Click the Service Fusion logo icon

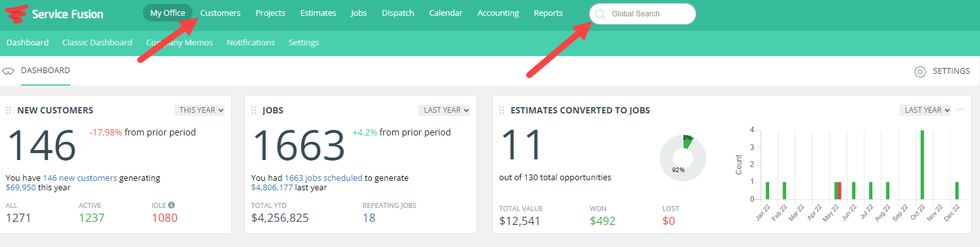[x=16, y=13]
